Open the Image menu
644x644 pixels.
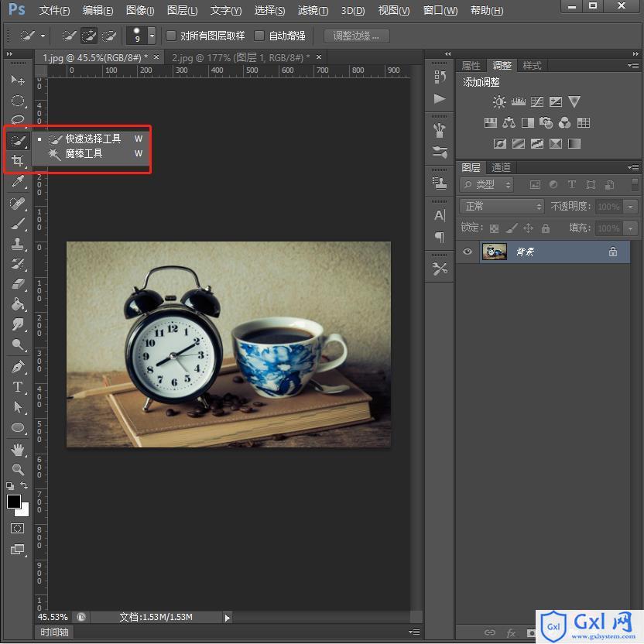click(x=140, y=10)
